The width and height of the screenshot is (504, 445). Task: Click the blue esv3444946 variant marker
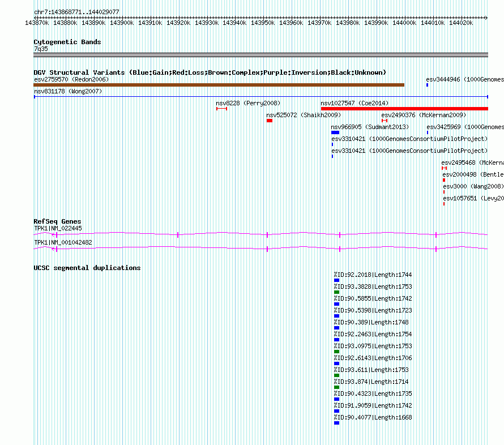428,85
